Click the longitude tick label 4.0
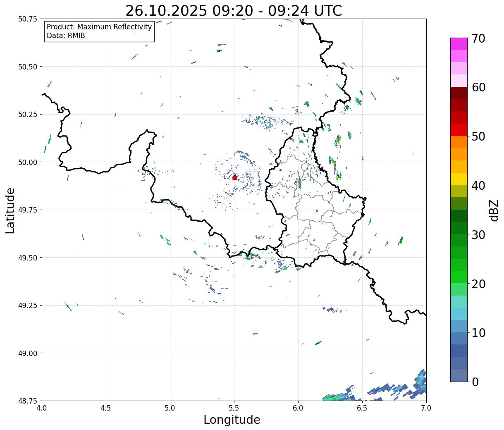 click(42, 408)
